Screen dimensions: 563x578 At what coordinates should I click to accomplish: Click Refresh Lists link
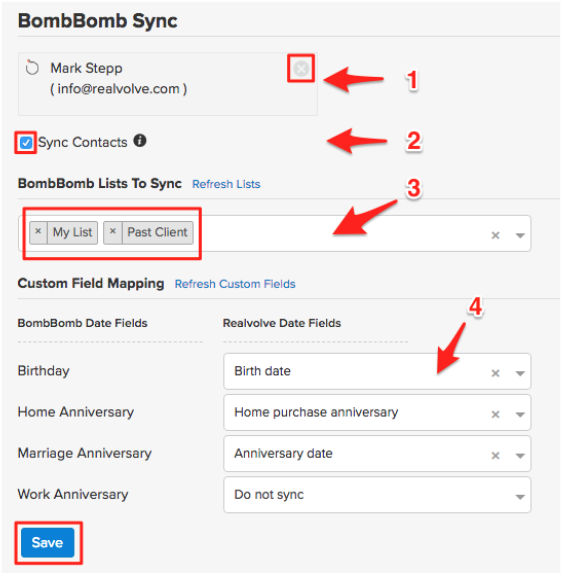[x=226, y=184]
